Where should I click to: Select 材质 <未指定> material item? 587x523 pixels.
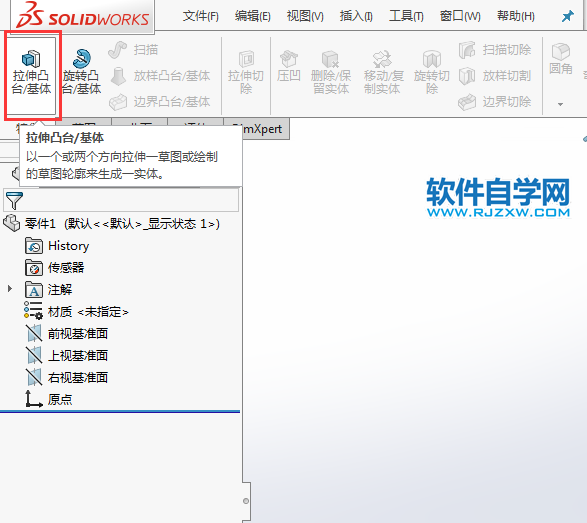[x=76, y=311]
